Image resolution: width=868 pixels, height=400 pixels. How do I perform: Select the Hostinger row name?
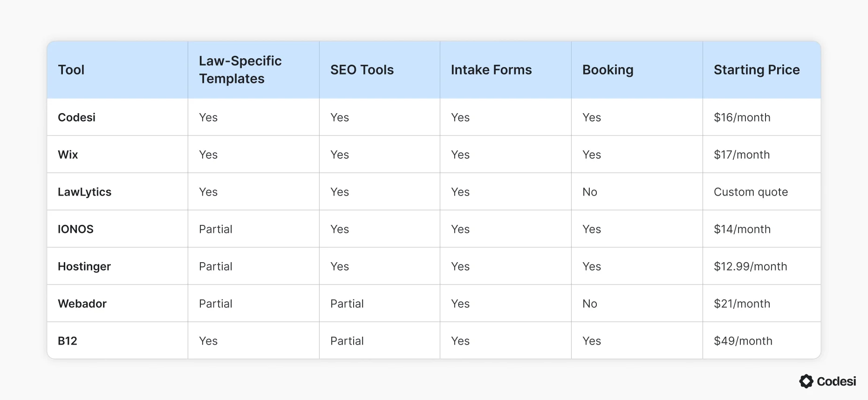pos(84,266)
